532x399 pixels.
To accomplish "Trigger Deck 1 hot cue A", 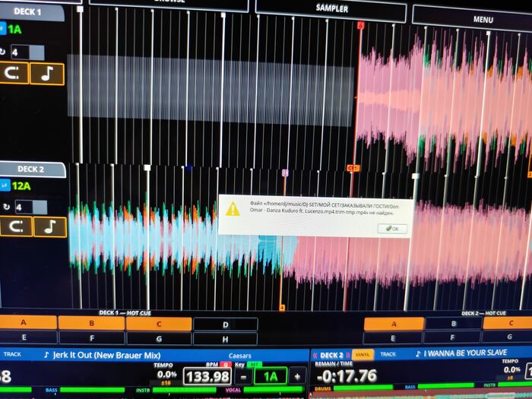I will tap(27, 322).
